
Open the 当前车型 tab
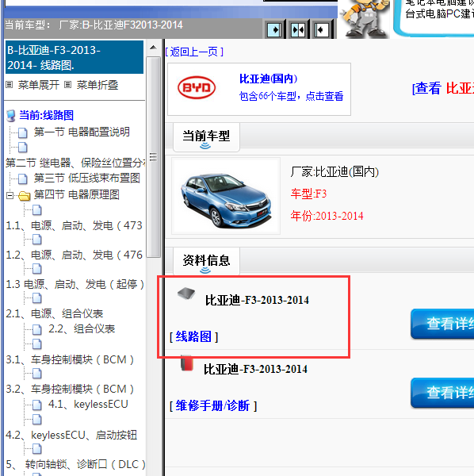click(x=206, y=137)
